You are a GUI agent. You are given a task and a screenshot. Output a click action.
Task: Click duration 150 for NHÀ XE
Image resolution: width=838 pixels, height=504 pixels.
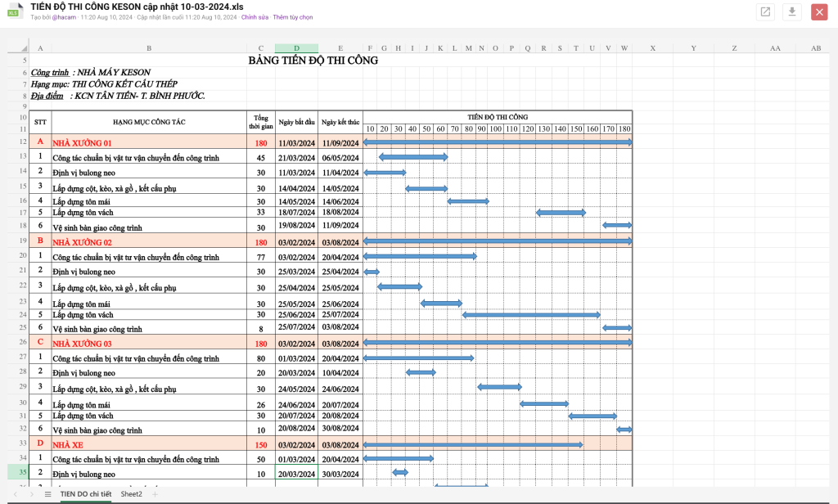coord(261,444)
